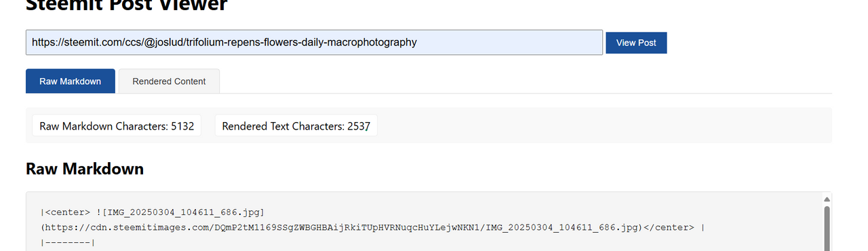This screenshot has height=251, width=868.
Task: Switch to the Raw Markdown tab
Action: (71, 81)
